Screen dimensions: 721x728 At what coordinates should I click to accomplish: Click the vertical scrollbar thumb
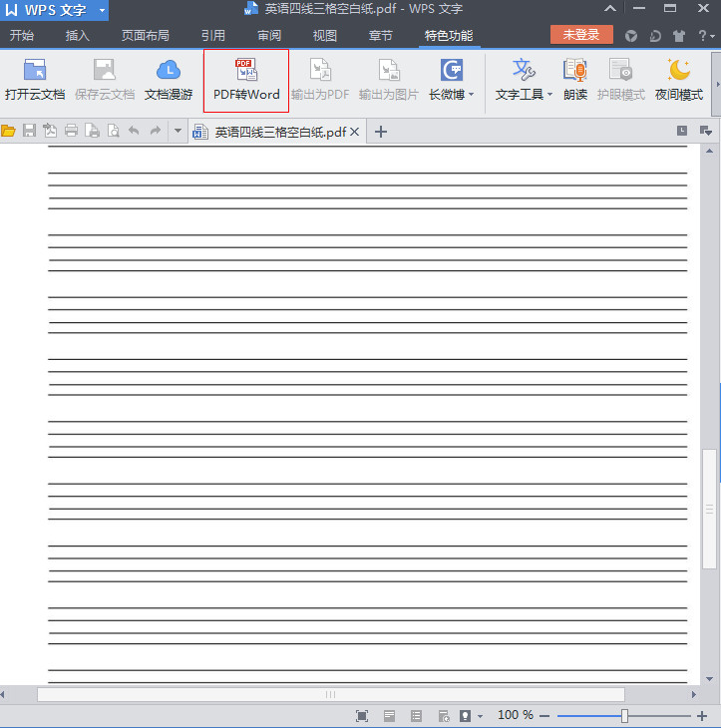click(x=709, y=509)
